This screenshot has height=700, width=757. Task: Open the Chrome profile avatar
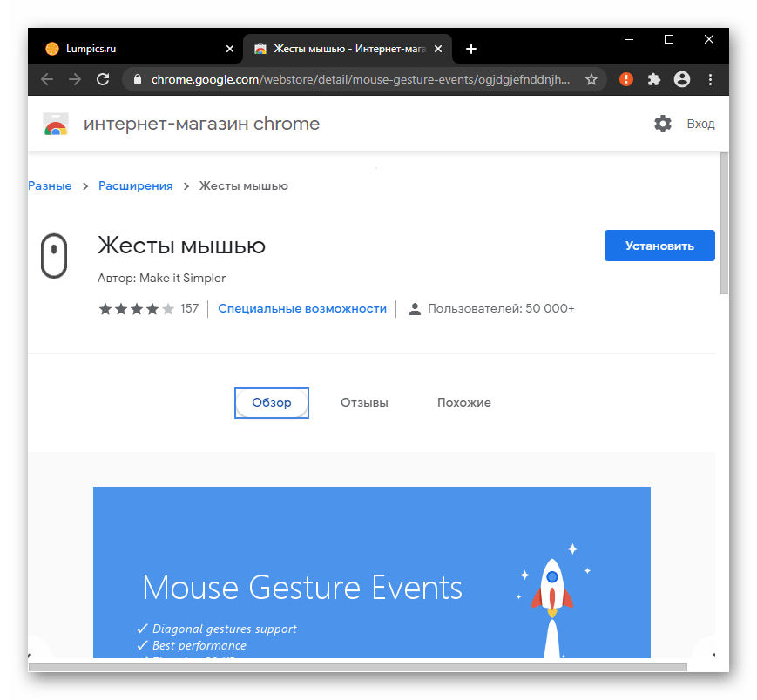click(682, 79)
